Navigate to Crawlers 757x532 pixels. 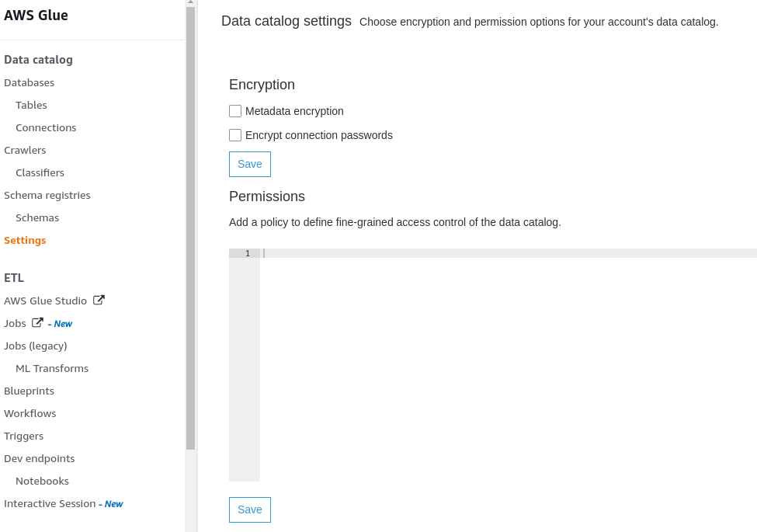[x=25, y=150]
